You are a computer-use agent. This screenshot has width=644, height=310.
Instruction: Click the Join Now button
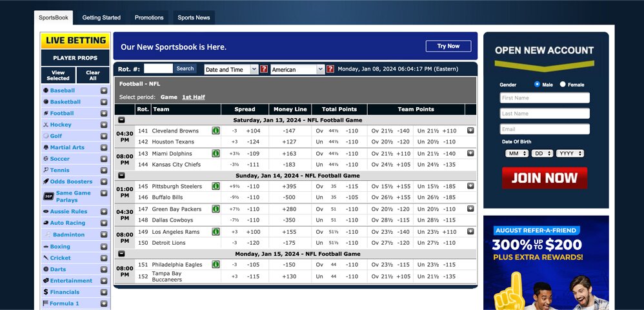(x=545, y=178)
